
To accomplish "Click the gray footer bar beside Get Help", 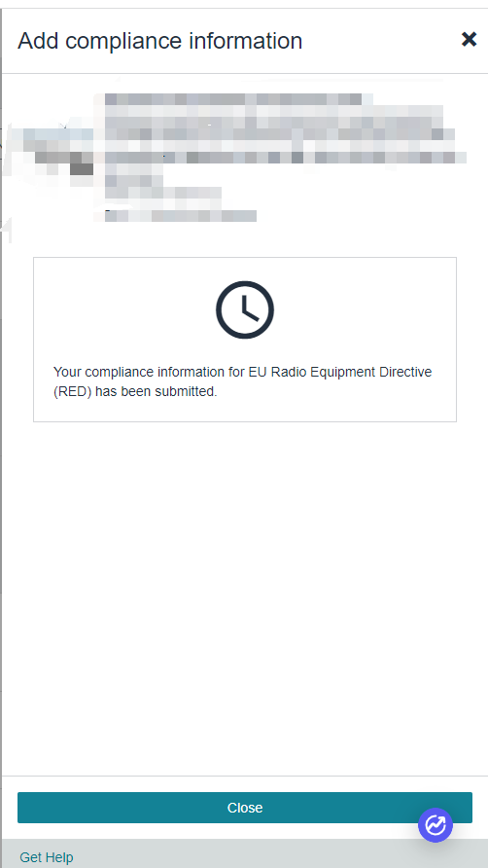I will coord(277,853).
